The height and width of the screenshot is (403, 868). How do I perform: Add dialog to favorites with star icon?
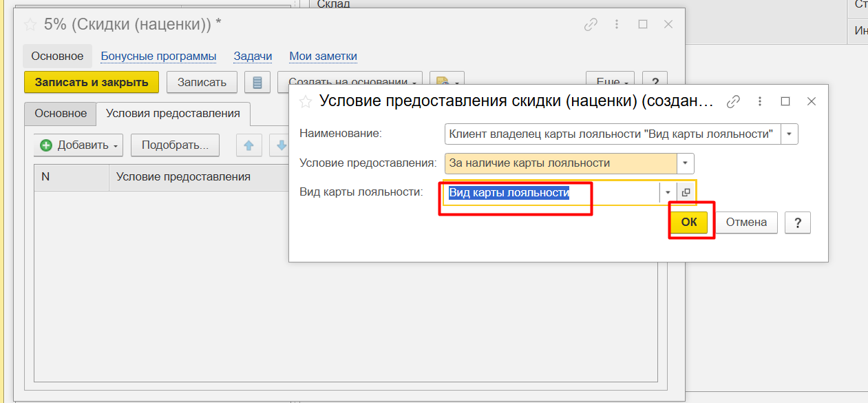pos(306,102)
